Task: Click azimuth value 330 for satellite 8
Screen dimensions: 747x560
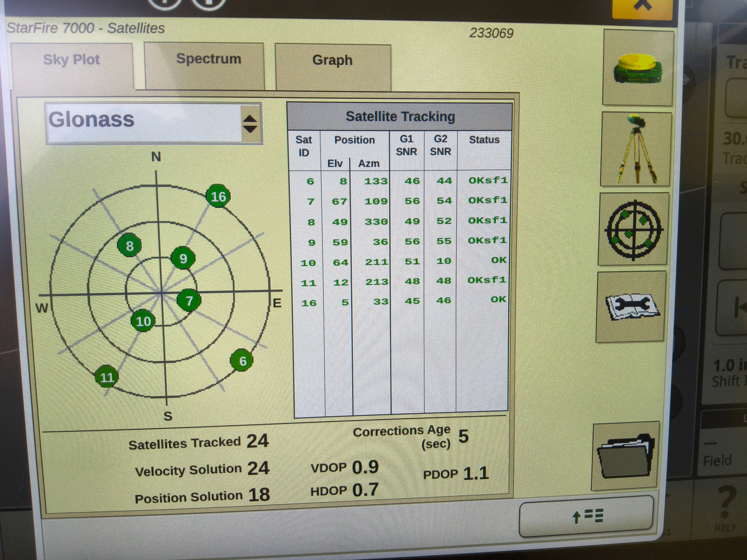Action: [376, 222]
